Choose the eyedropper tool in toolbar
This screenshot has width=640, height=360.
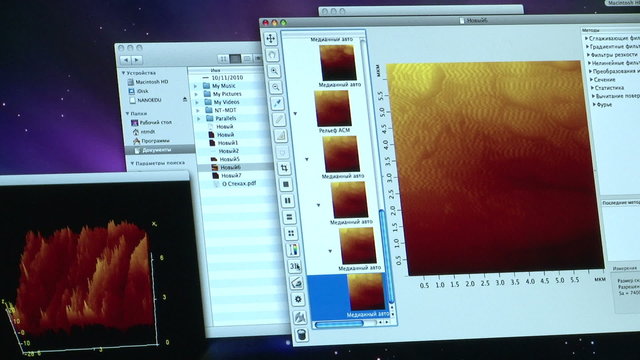pyautogui.click(x=278, y=103)
